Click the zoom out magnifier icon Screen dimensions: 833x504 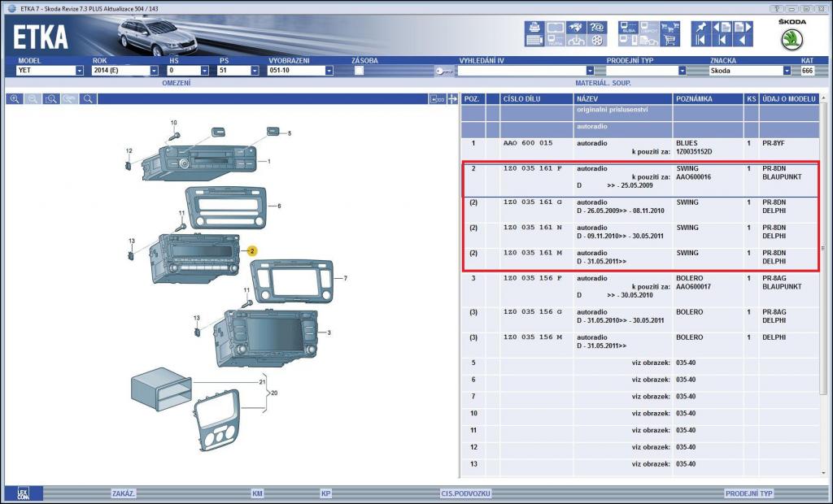[x=33, y=99]
